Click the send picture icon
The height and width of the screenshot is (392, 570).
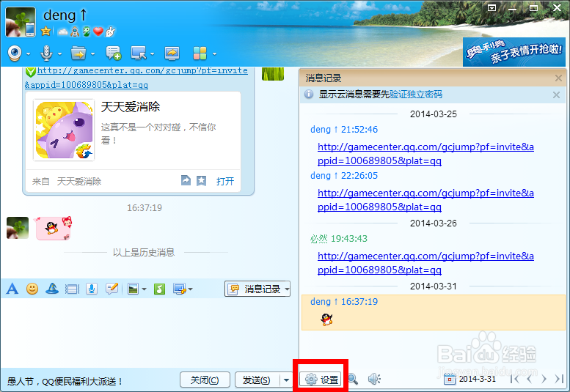coord(133,289)
